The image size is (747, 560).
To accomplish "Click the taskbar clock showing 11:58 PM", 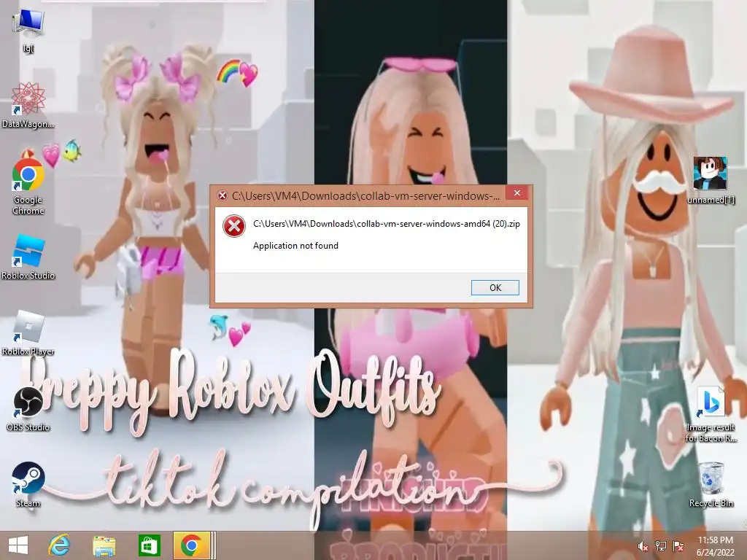I will point(715,545).
